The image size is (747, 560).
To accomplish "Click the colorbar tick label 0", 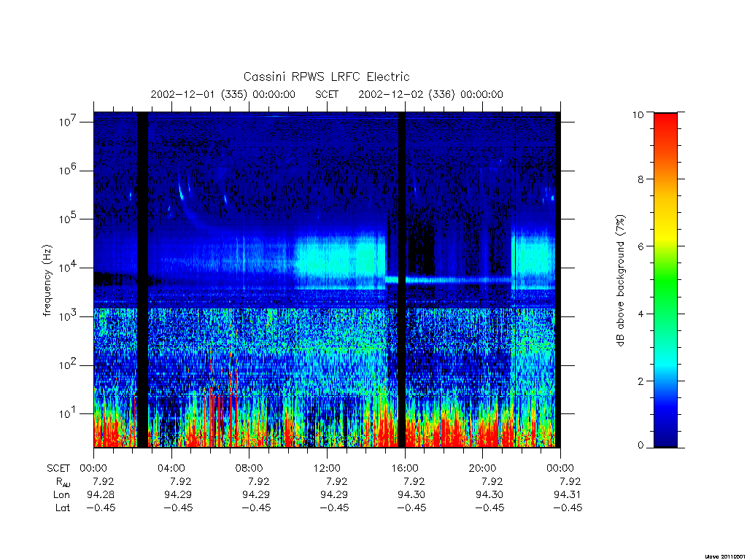I will click(640, 446).
